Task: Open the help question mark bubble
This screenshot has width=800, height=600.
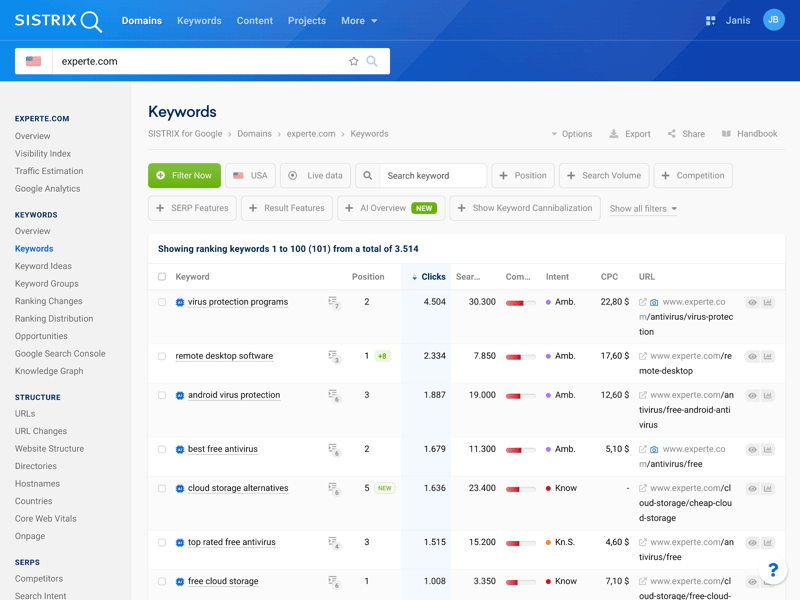Action: 773,570
